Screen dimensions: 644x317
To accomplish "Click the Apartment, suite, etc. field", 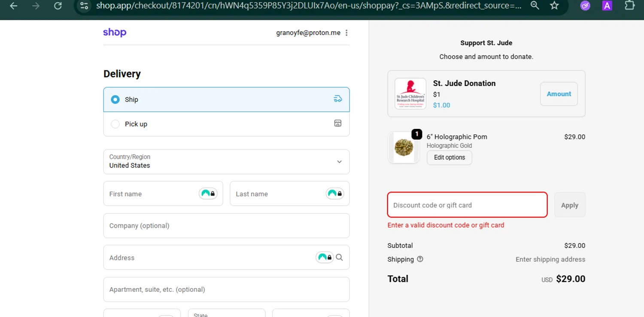I will point(227,290).
